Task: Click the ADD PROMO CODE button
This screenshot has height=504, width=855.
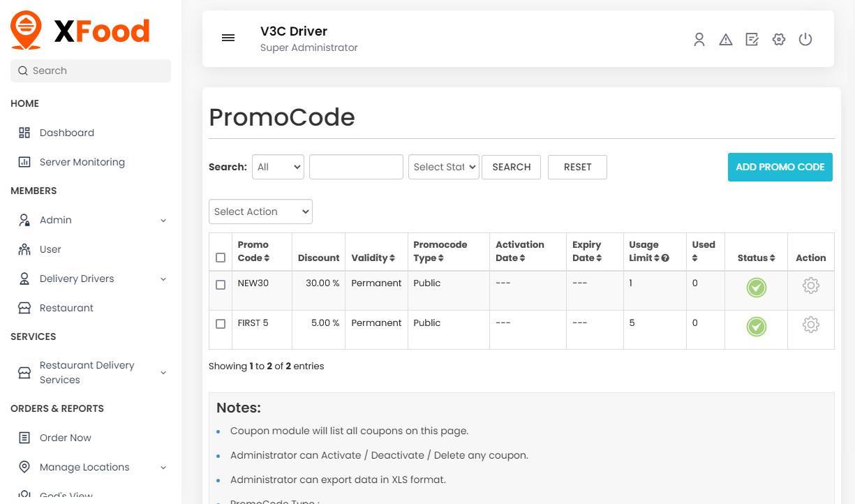Action: click(x=780, y=167)
